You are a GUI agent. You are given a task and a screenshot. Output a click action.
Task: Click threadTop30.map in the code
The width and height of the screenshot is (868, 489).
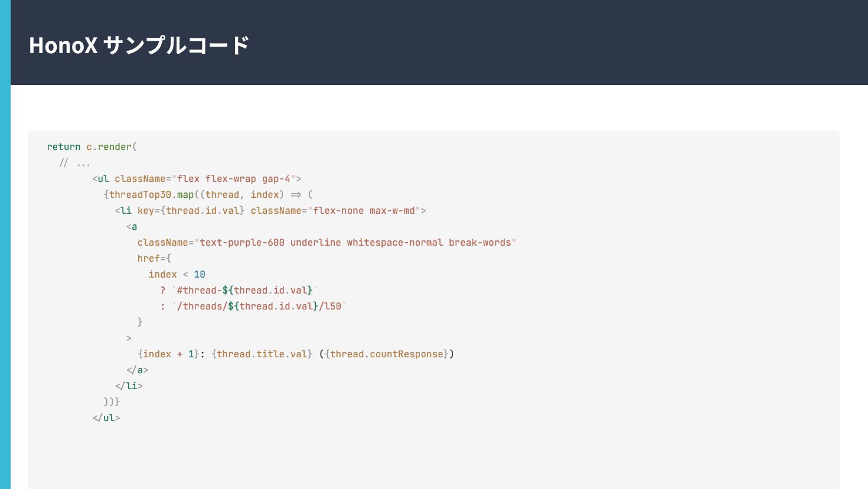point(151,195)
